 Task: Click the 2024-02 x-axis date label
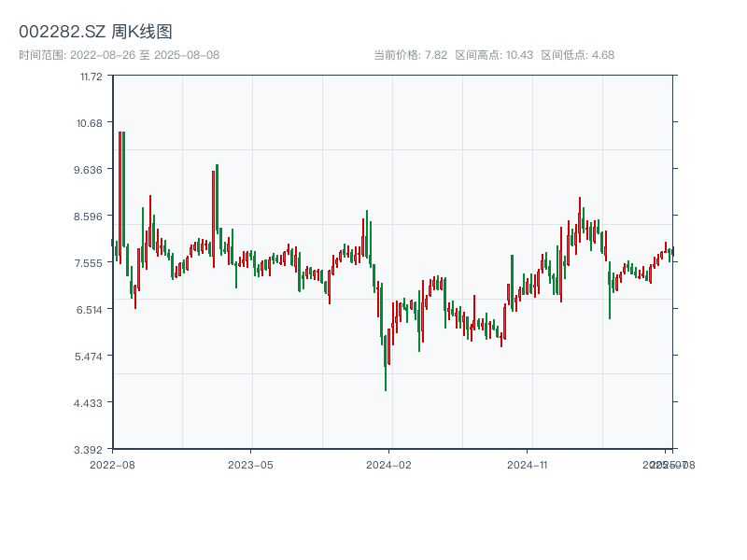(x=389, y=464)
